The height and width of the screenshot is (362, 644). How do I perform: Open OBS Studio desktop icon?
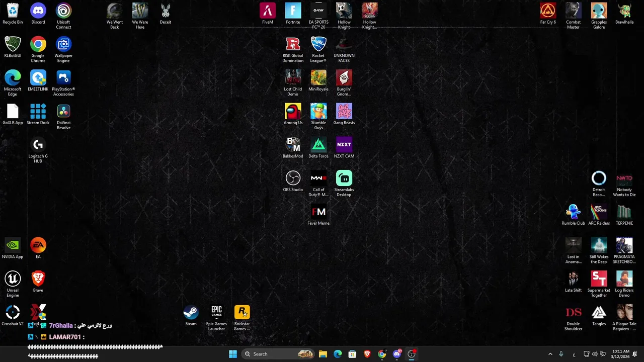(x=293, y=182)
